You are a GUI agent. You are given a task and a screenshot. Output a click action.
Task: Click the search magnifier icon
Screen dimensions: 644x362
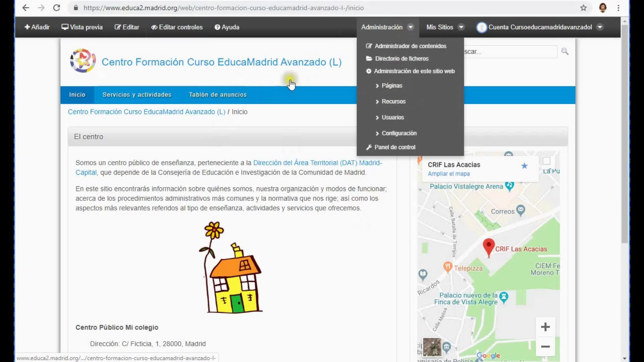(565, 51)
